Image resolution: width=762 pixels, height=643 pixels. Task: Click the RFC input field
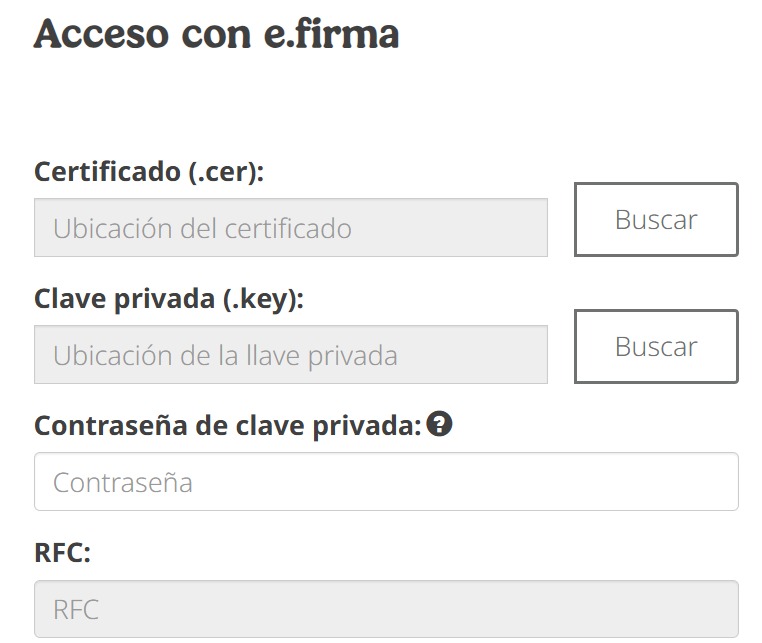click(386, 609)
